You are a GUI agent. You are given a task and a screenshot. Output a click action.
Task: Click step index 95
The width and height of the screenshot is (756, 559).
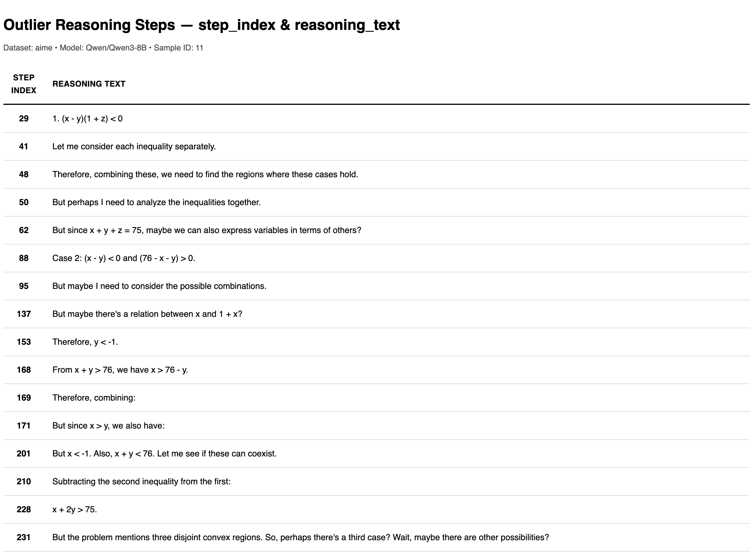click(24, 286)
